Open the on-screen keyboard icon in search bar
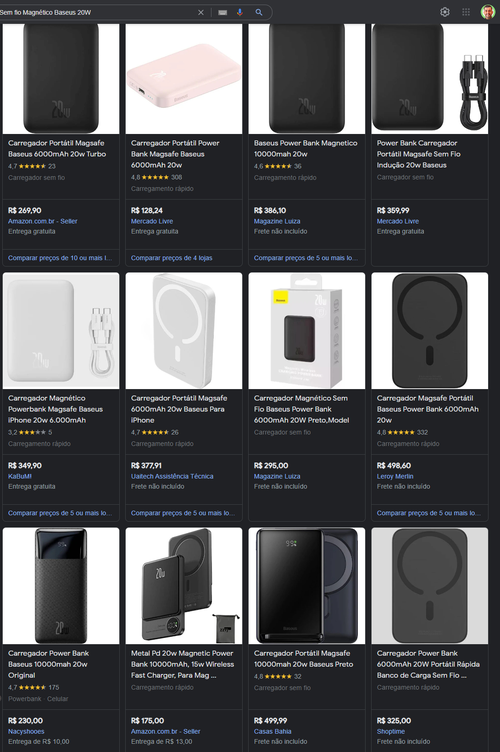 click(x=222, y=12)
